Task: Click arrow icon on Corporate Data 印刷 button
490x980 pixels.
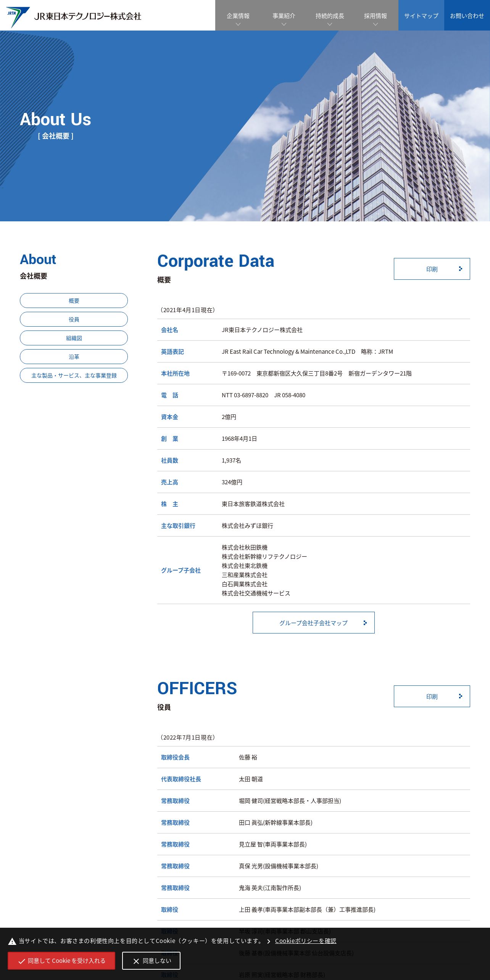Action: pos(461,269)
